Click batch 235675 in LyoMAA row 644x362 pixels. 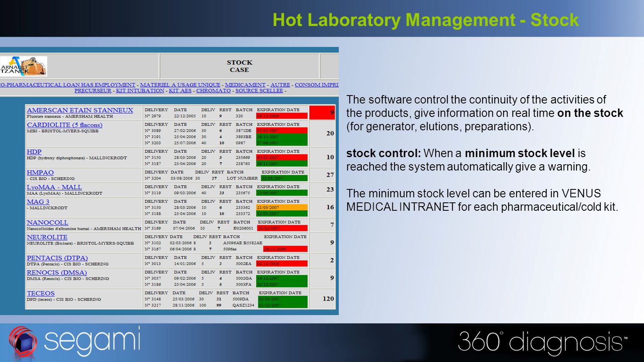[x=243, y=193]
